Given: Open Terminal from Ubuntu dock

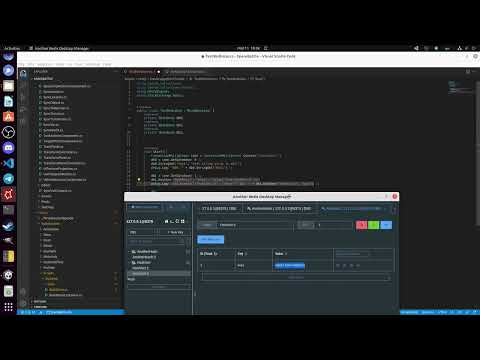Looking at the screenshot, I should pos(8,210).
